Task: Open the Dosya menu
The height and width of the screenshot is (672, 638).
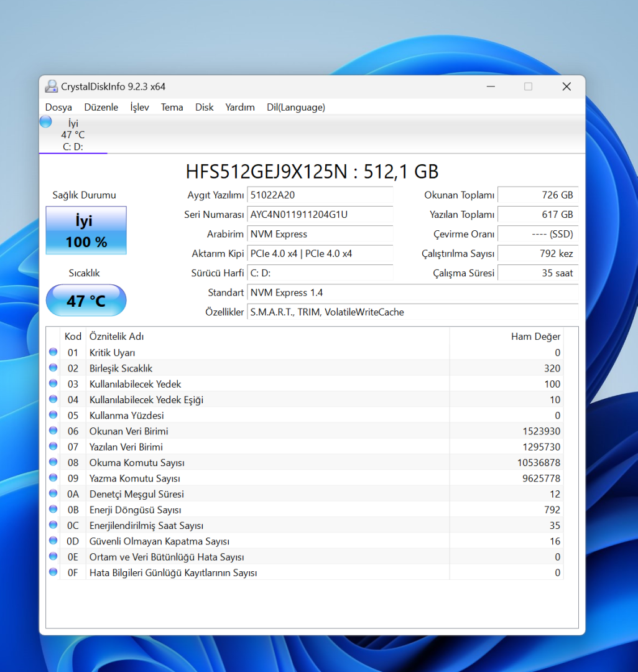Action: click(58, 107)
